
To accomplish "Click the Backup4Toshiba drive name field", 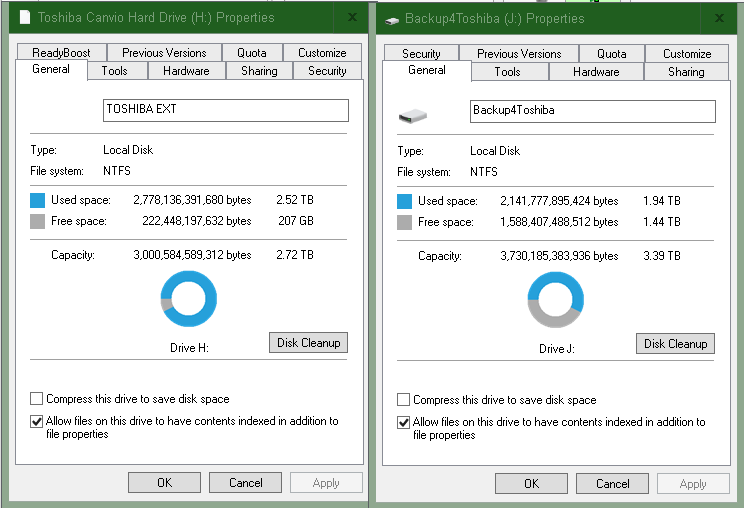I will 593,111.
